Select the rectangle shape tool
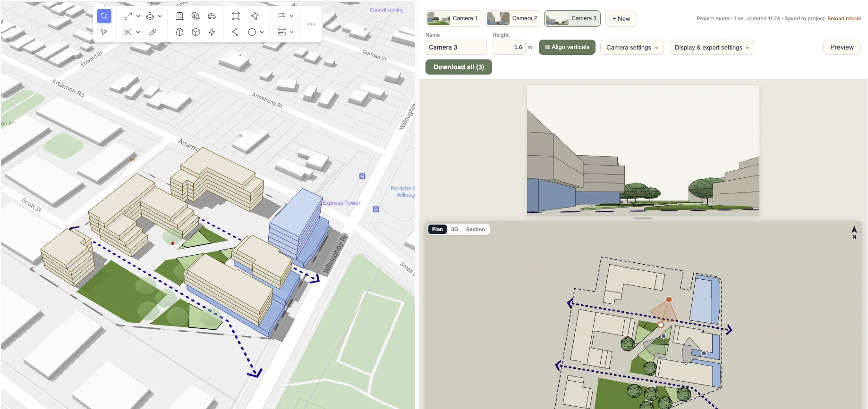Viewport: 868px width, 409px height. tap(236, 16)
